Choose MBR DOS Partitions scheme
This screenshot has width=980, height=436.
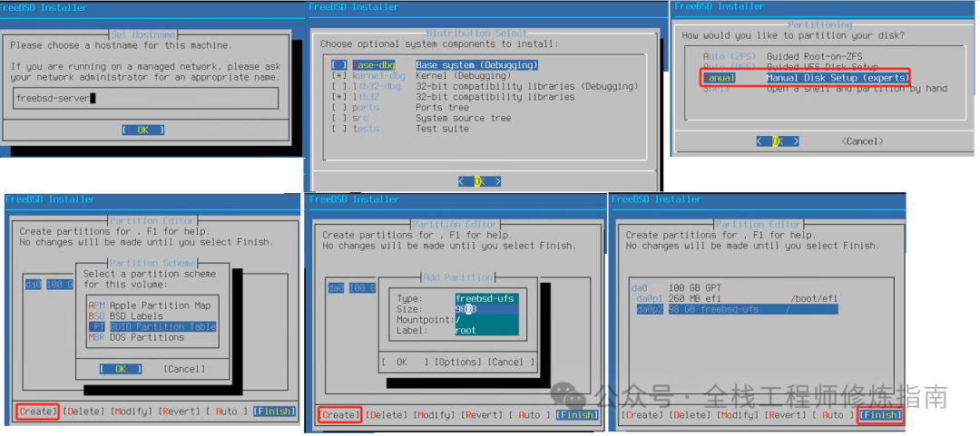(x=135, y=337)
